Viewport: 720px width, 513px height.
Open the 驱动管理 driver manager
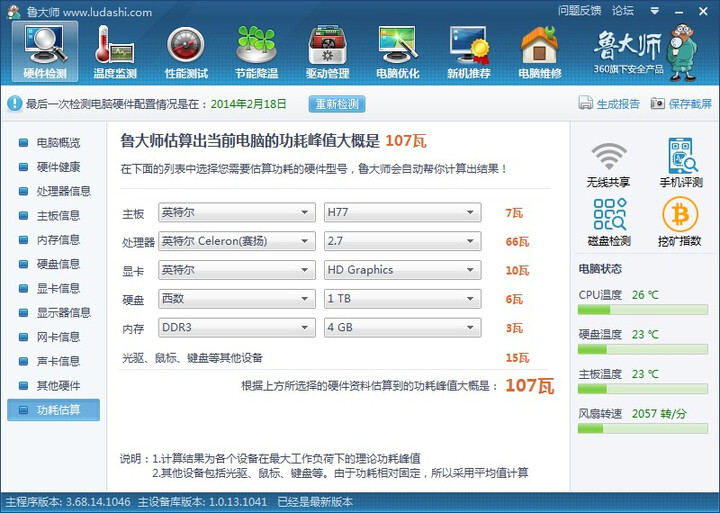(x=327, y=51)
